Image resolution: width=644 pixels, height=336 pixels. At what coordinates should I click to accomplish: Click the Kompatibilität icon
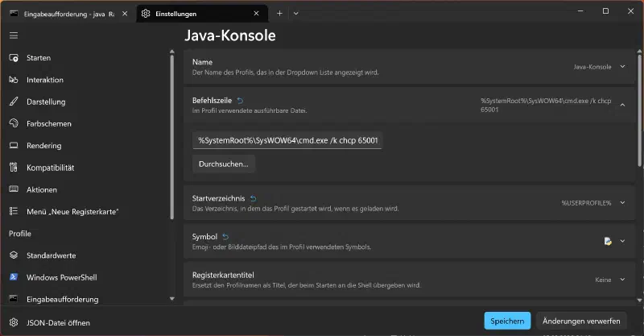(x=14, y=168)
